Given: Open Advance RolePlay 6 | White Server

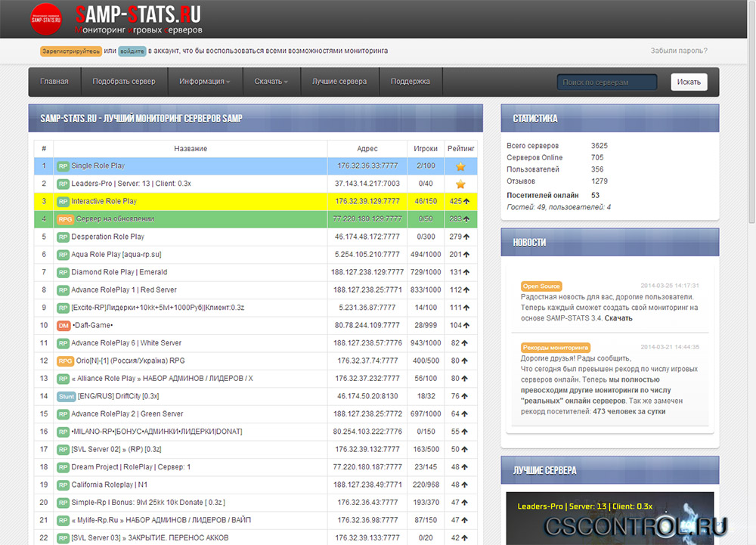Looking at the screenshot, I should pos(126,343).
